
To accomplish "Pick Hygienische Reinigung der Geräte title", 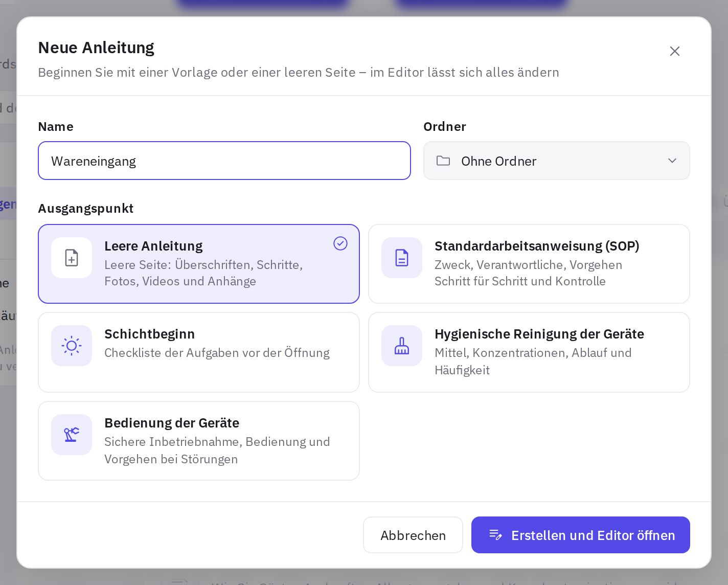I will pos(539,334).
